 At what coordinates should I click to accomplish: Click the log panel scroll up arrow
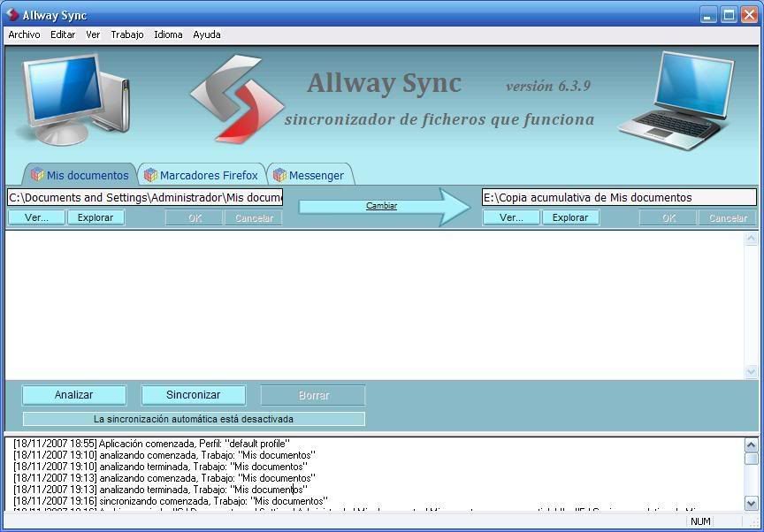tap(752, 445)
